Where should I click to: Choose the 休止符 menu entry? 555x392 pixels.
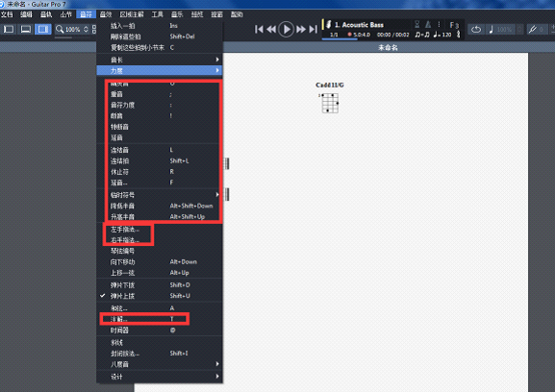point(160,172)
